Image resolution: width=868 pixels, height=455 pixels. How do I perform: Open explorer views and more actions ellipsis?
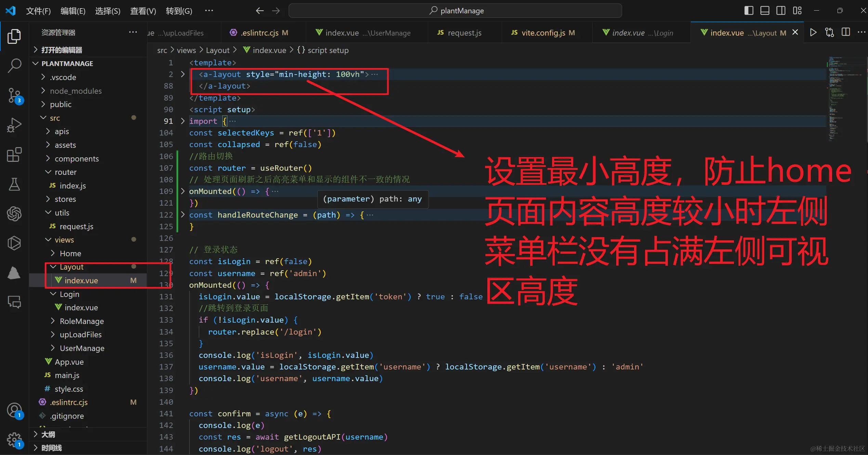click(x=133, y=32)
